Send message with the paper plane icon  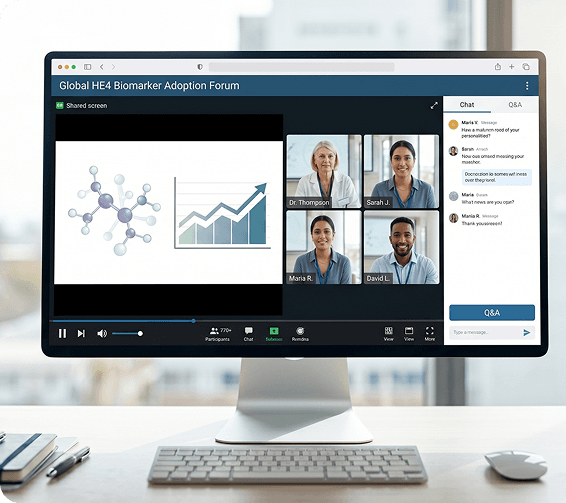tap(527, 332)
